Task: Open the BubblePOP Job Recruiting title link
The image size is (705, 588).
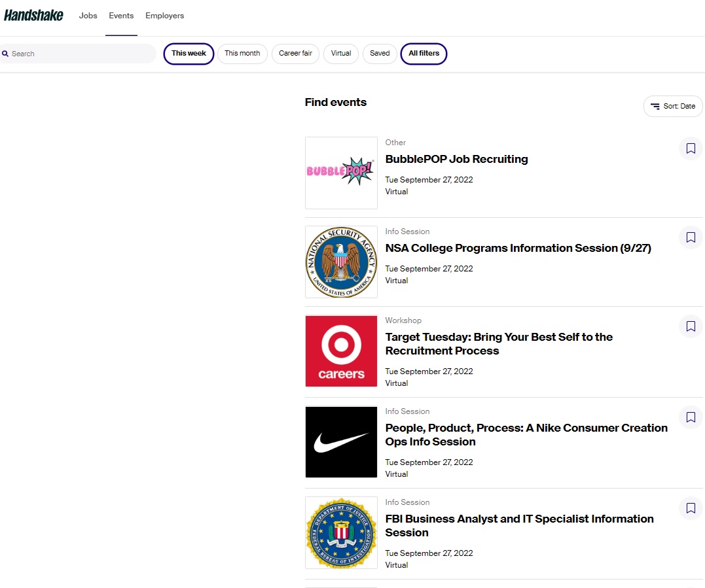Action: tap(456, 159)
